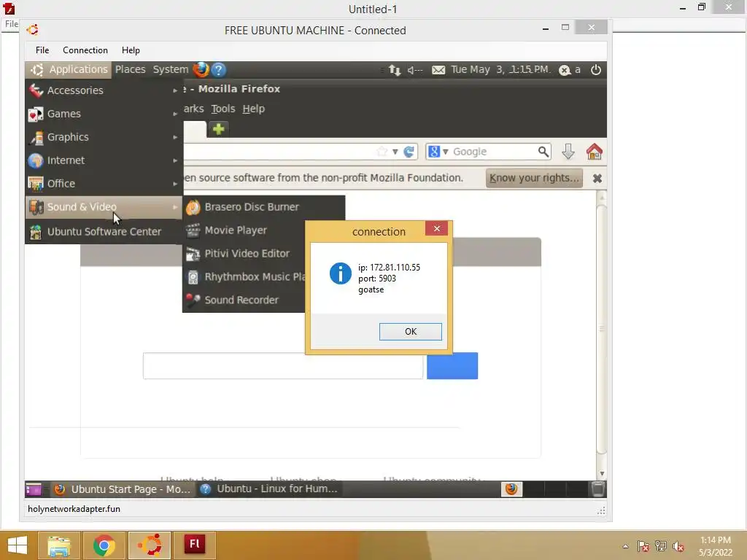Open the network connection arrows indicator
This screenshot has width=747, height=560.
click(395, 70)
